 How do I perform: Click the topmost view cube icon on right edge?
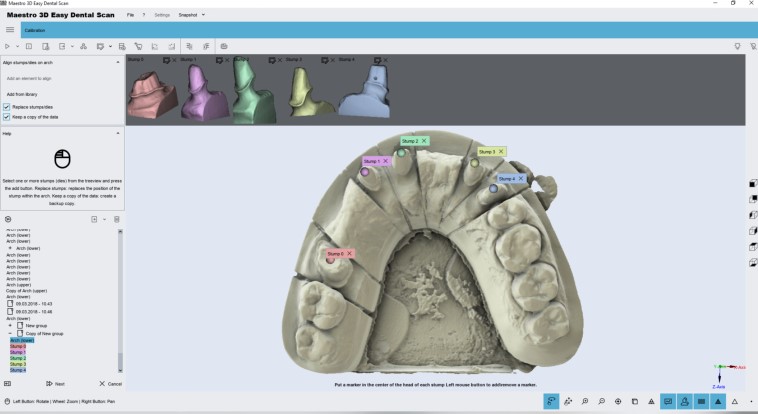753,183
